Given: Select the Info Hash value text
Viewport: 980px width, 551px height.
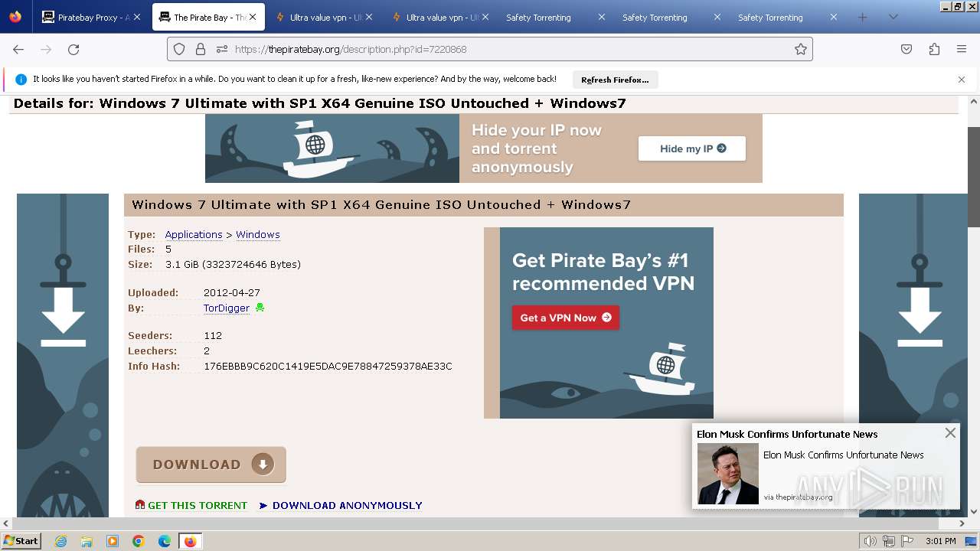Looking at the screenshot, I should 328,366.
